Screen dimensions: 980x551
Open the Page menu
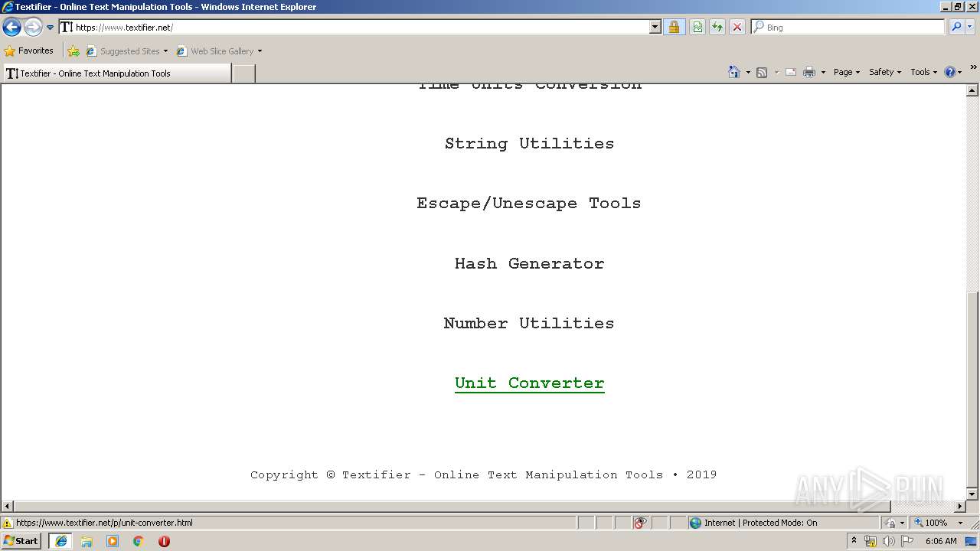(x=846, y=72)
